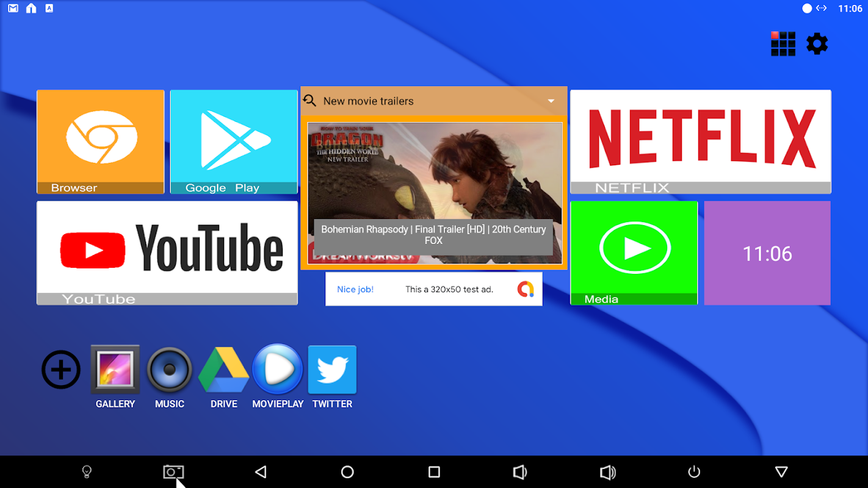Click the search magnifier icon
The height and width of the screenshot is (488, 868).
click(310, 101)
